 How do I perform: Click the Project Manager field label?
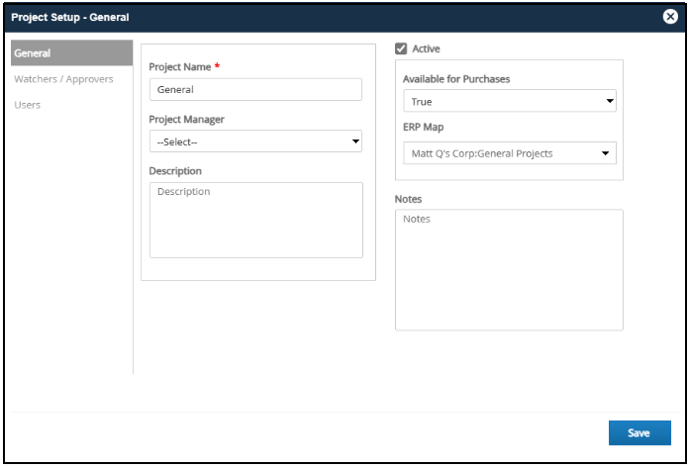(186, 119)
